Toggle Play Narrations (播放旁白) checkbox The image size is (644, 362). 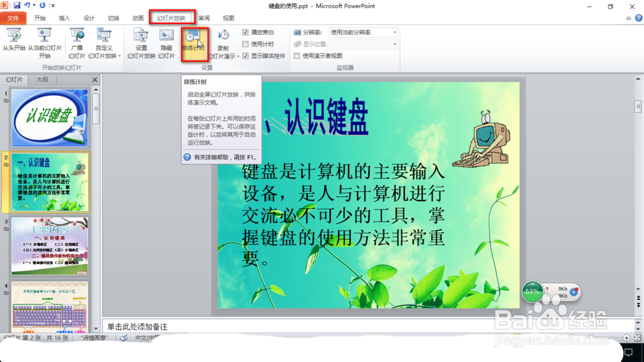point(245,32)
